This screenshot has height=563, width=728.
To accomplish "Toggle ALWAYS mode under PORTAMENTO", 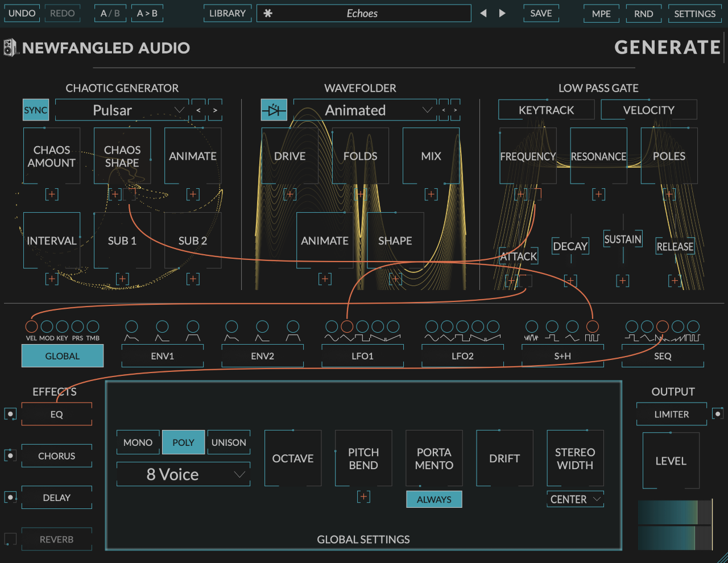I will coord(434,499).
